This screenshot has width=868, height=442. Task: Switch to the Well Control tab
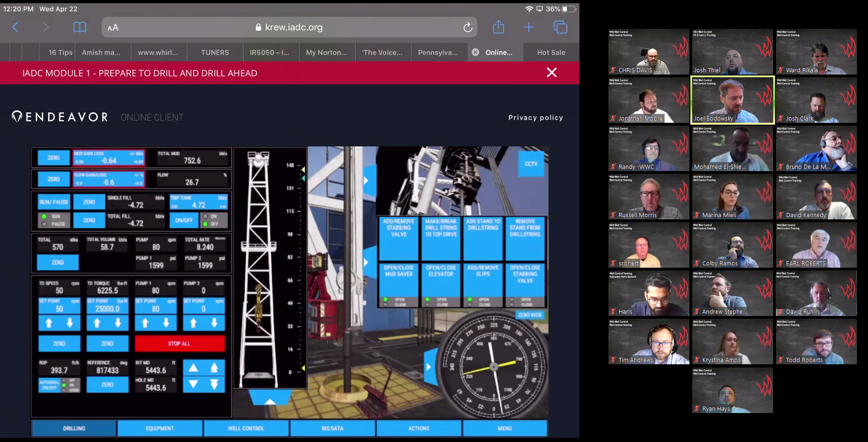(246, 428)
